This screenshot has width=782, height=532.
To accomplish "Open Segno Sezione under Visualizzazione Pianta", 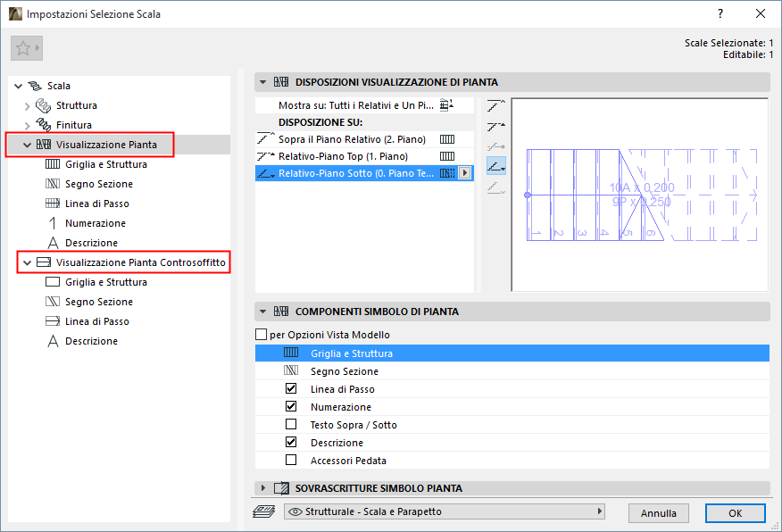I will click(x=99, y=184).
